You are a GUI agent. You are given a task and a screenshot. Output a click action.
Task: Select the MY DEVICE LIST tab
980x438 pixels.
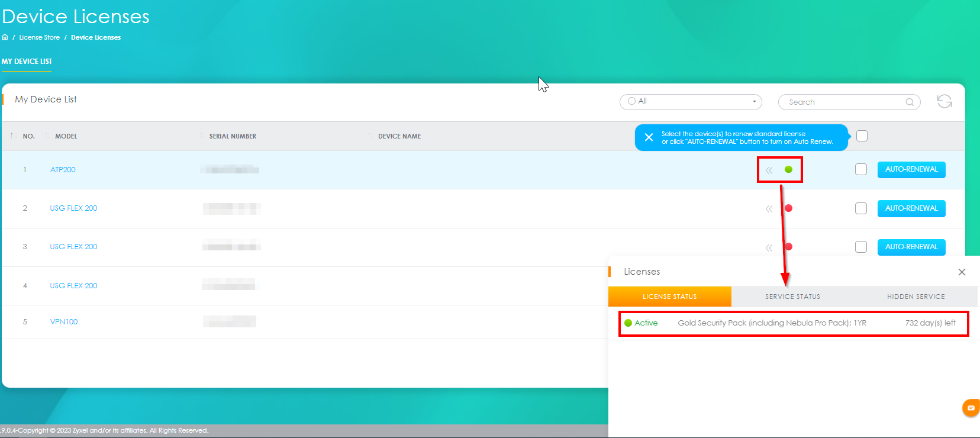click(x=27, y=62)
